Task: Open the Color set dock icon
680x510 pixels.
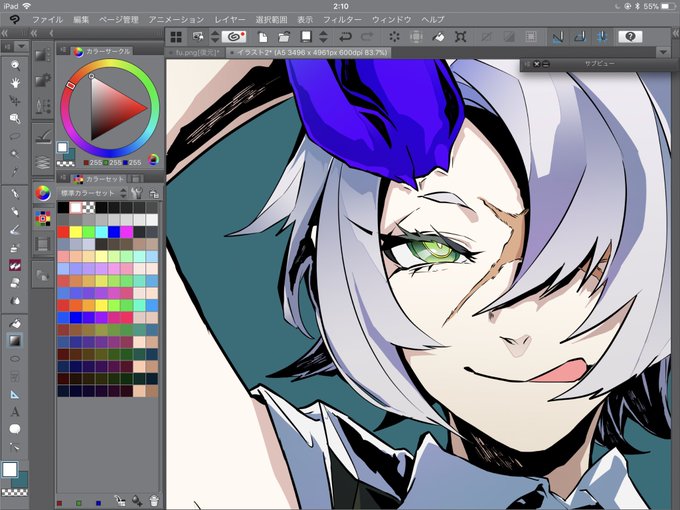Action: coord(42,219)
